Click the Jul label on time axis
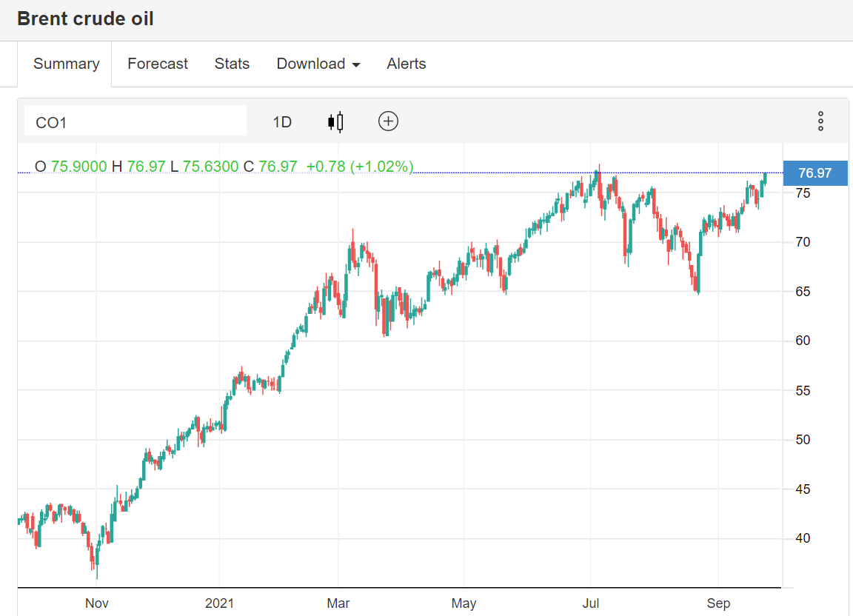The height and width of the screenshot is (616, 853). (x=591, y=603)
